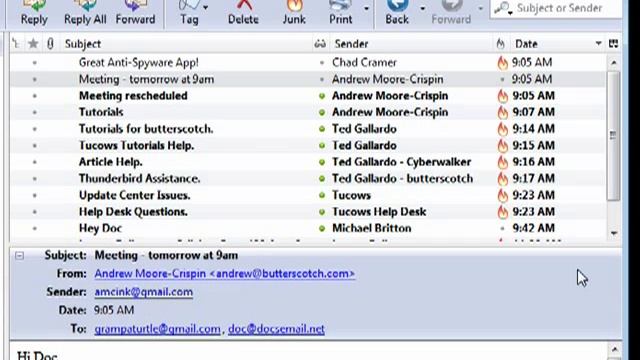
Task: Click the recipient grampaturtle@gmail.com link
Action: point(158,329)
